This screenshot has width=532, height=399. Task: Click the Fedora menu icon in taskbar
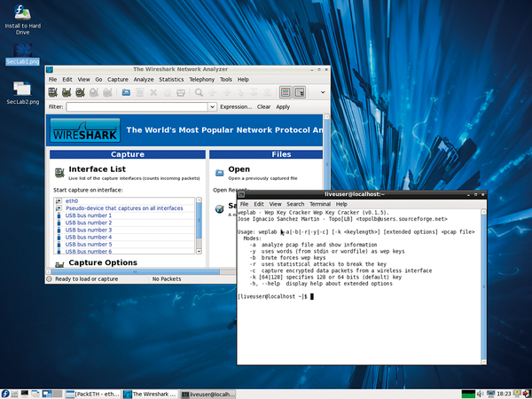(6, 393)
